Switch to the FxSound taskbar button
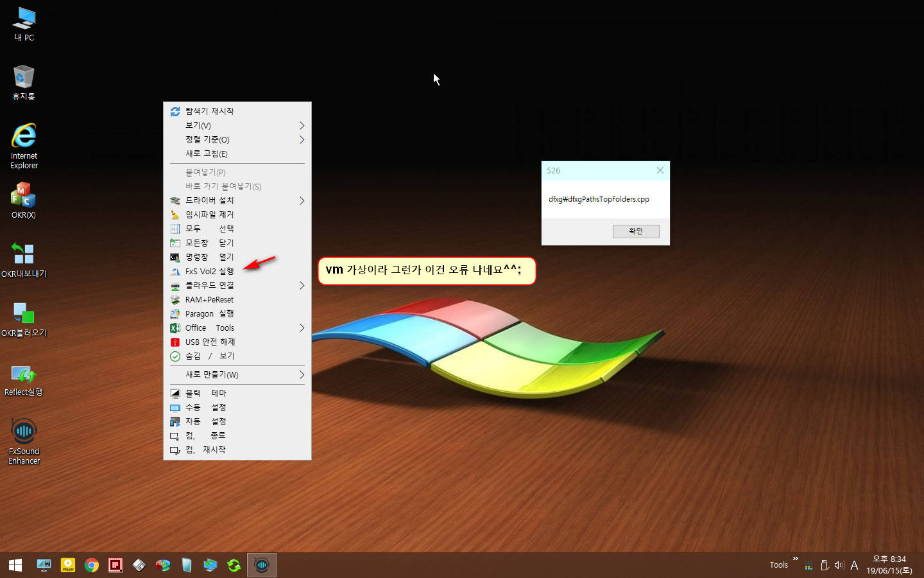This screenshot has height=578, width=924. coord(262,565)
